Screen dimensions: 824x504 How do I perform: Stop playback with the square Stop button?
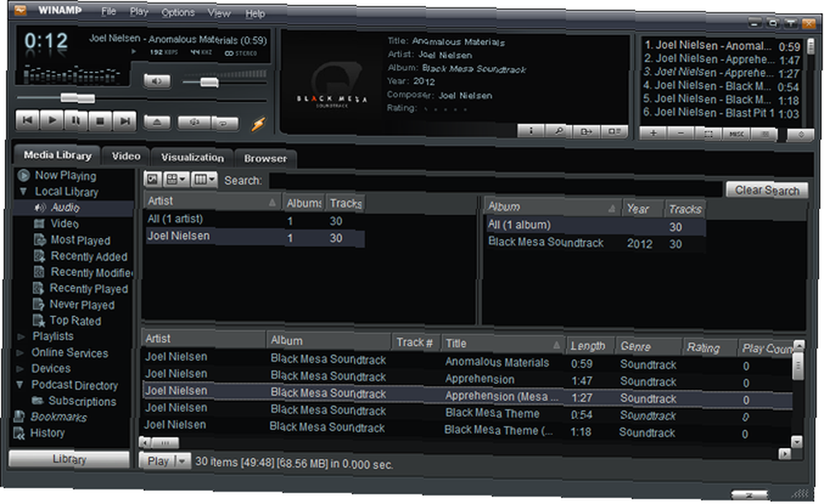[x=101, y=121]
